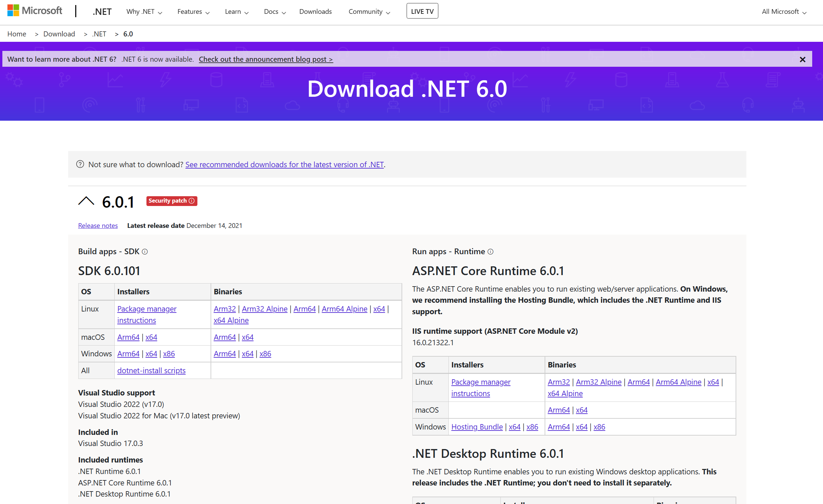Download the ASP.NET Core Hosting Bundle

coord(477,427)
